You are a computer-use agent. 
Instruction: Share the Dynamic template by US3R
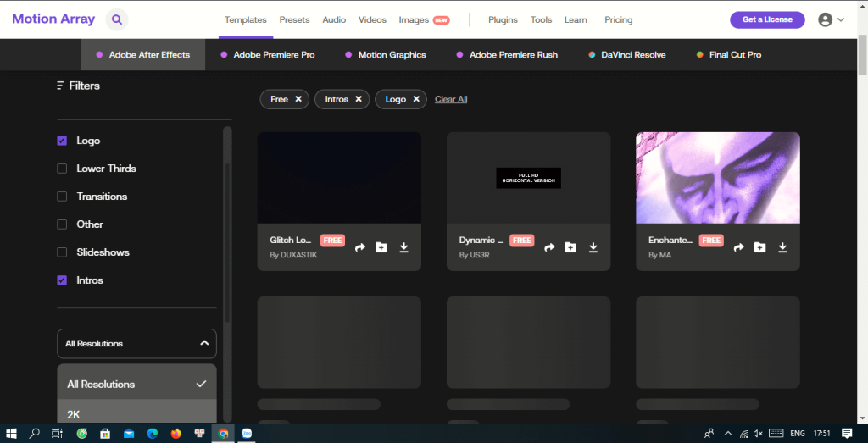coord(549,247)
